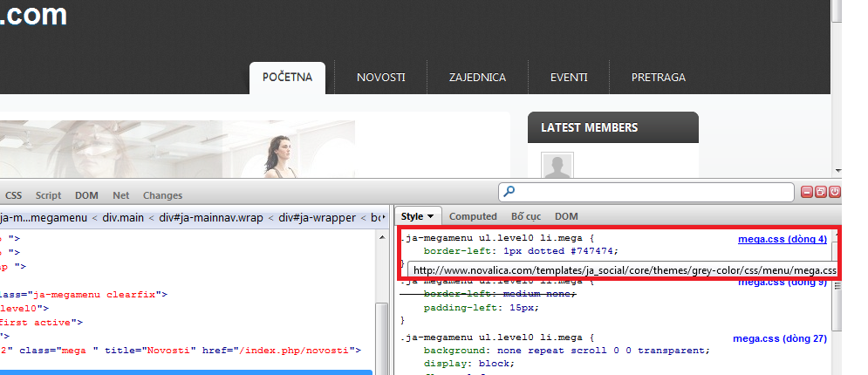The image size is (868, 375).
Task: Open the DOM side panel next to Bố cục
Action: 566,216
